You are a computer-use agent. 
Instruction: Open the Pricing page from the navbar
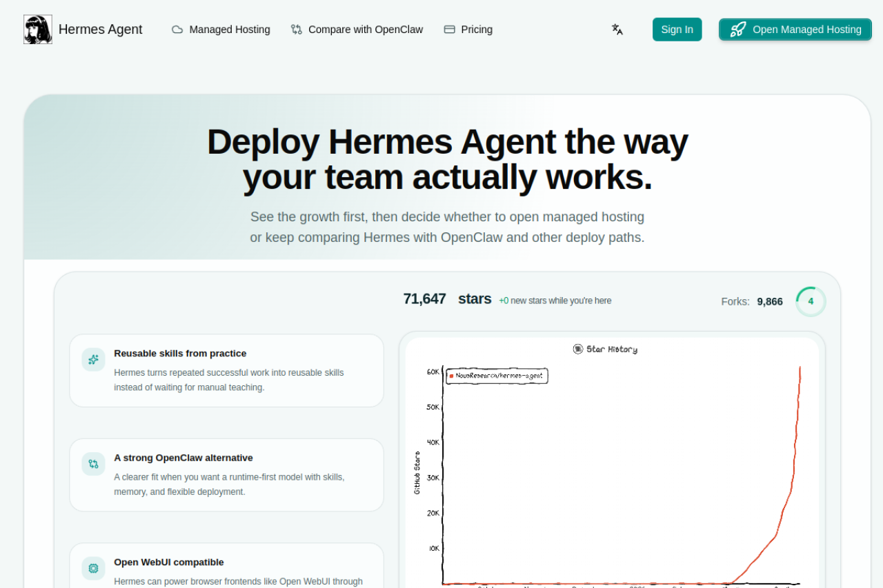pyautogui.click(x=477, y=29)
